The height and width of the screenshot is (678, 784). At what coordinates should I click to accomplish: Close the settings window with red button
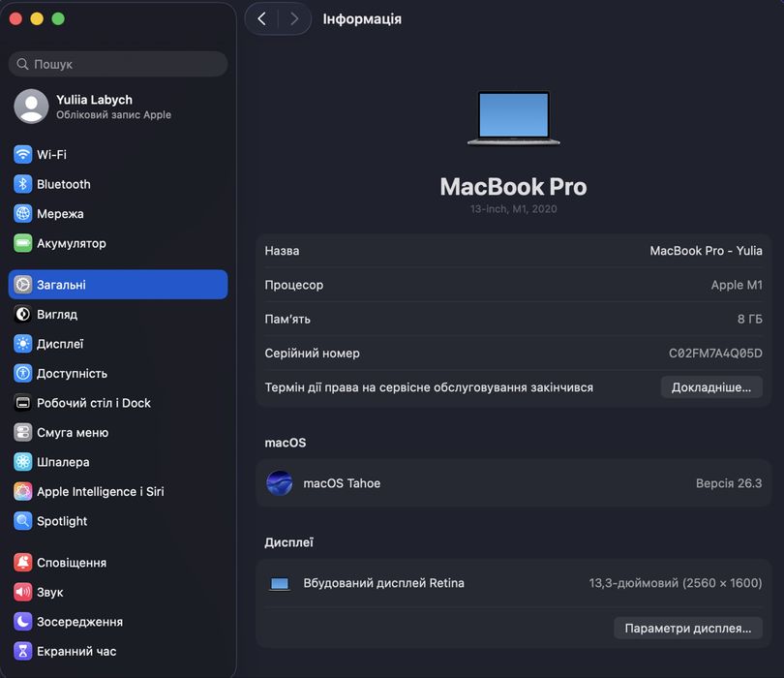click(15, 19)
